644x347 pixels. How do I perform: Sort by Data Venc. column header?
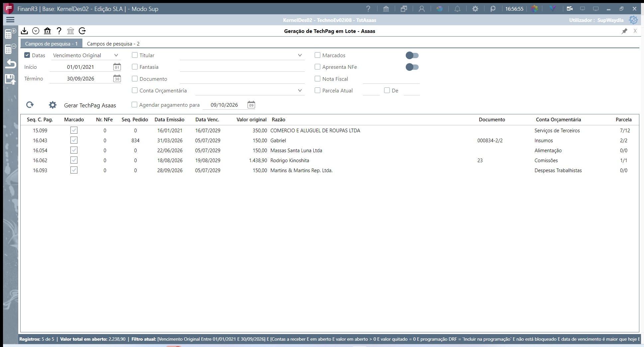pos(207,120)
